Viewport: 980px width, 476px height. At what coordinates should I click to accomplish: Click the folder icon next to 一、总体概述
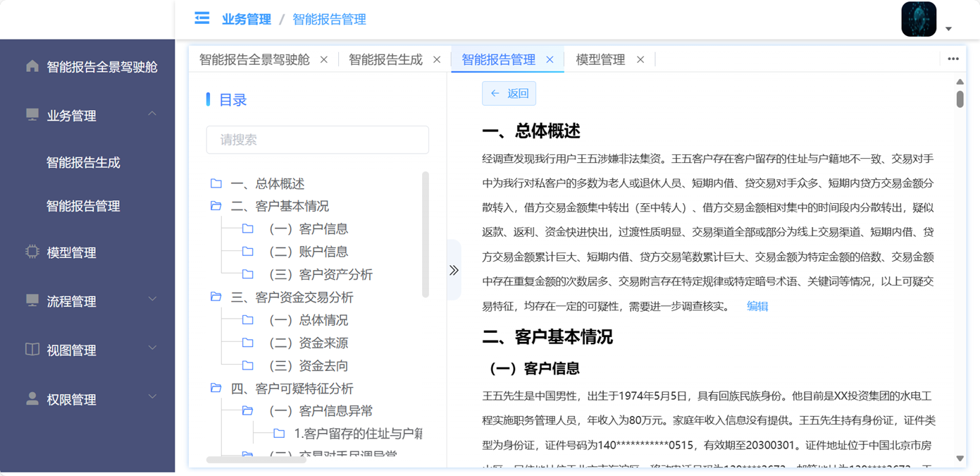click(216, 183)
